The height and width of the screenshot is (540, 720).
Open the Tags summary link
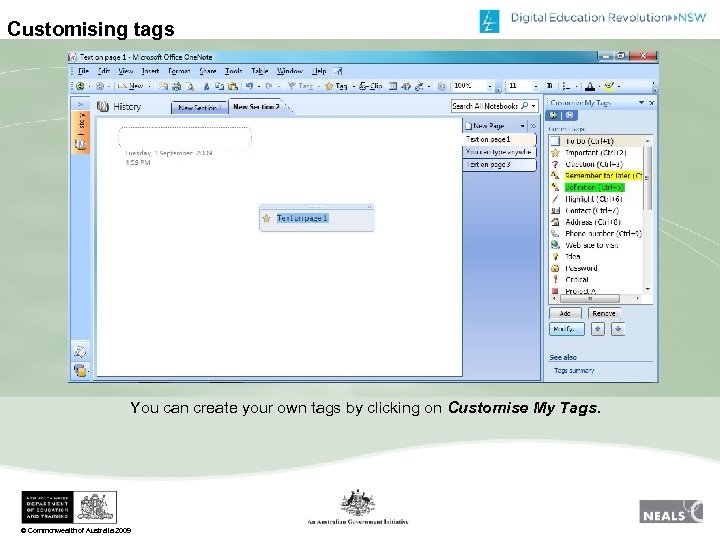(574, 370)
